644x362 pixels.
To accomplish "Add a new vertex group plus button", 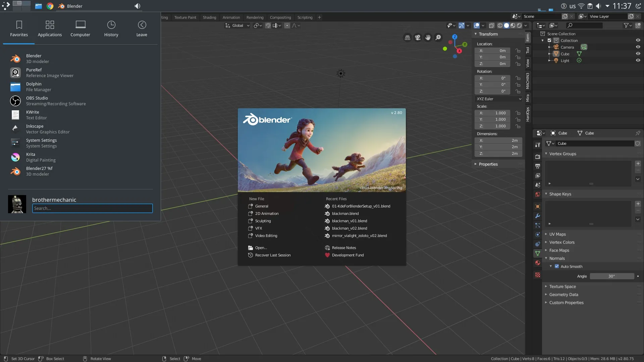I will pyautogui.click(x=638, y=164).
